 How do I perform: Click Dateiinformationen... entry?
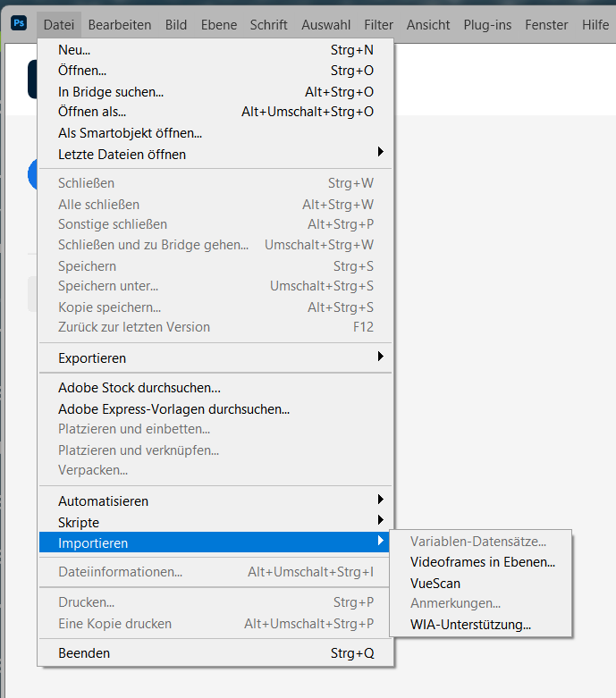point(215,572)
